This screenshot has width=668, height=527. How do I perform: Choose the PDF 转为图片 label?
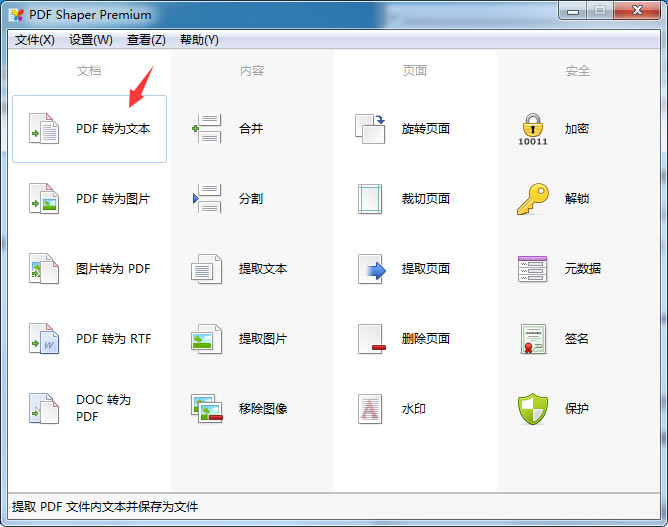click(x=113, y=199)
